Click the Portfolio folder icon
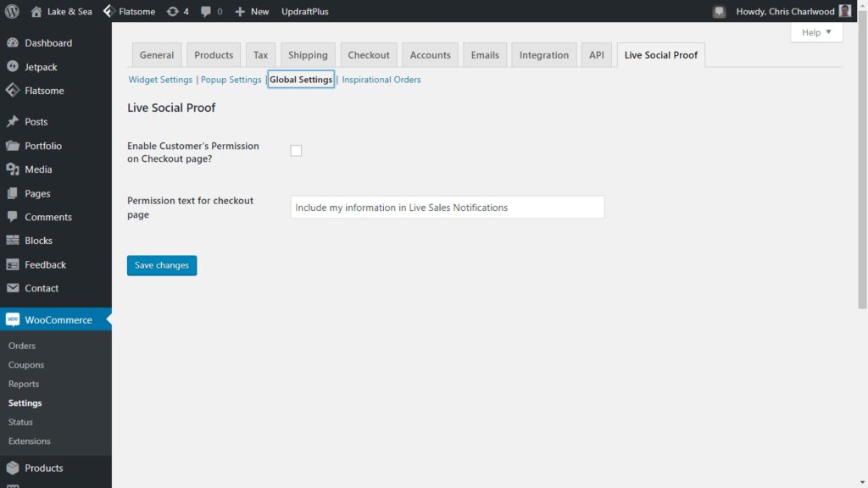This screenshot has width=868, height=488. (x=13, y=146)
